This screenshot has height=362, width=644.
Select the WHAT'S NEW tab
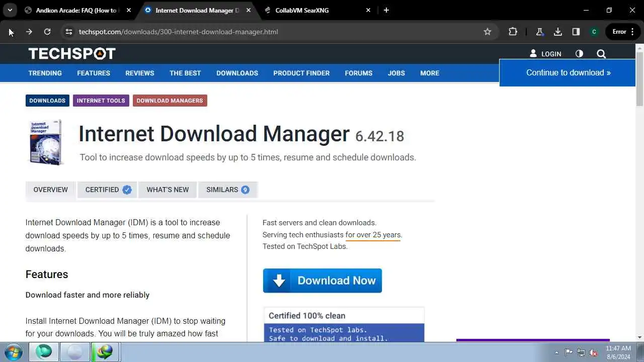tap(168, 190)
